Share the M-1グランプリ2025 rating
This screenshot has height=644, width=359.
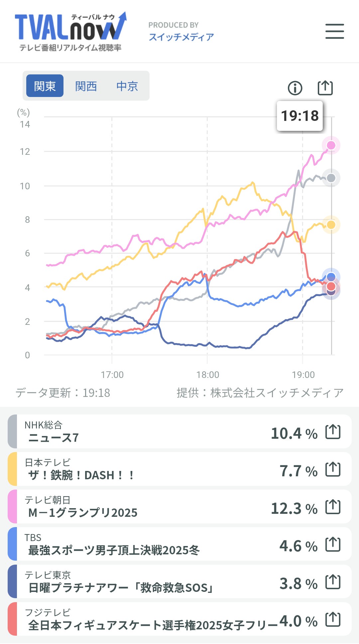pyautogui.click(x=333, y=507)
